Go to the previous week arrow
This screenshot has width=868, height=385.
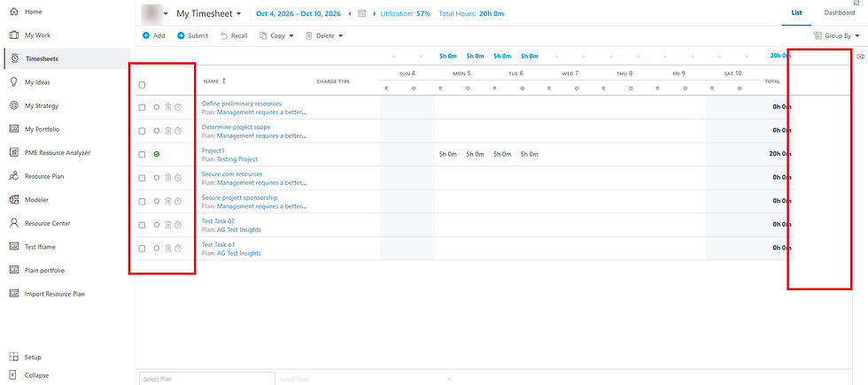(x=349, y=13)
